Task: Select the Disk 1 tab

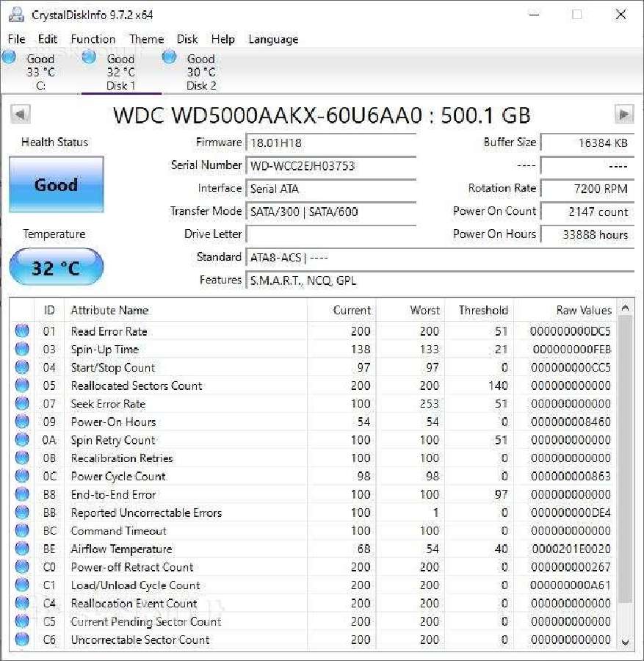Action: (121, 72)
